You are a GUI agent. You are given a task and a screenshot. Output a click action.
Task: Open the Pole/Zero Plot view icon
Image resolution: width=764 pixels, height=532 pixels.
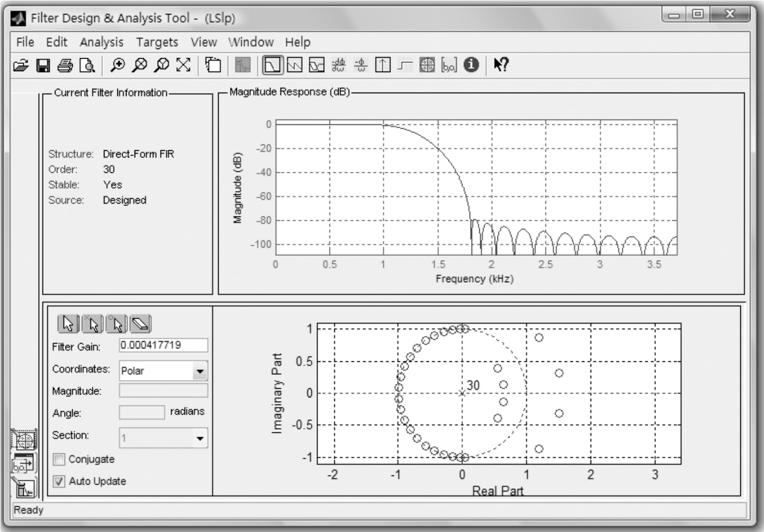tap(426, 66)
